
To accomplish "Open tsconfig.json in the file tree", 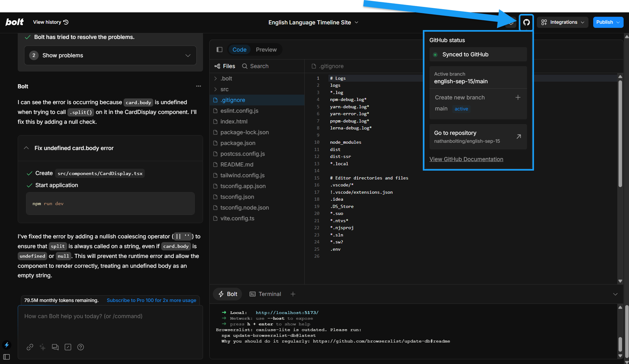I will pyautogui.click(x=257, y=197).
